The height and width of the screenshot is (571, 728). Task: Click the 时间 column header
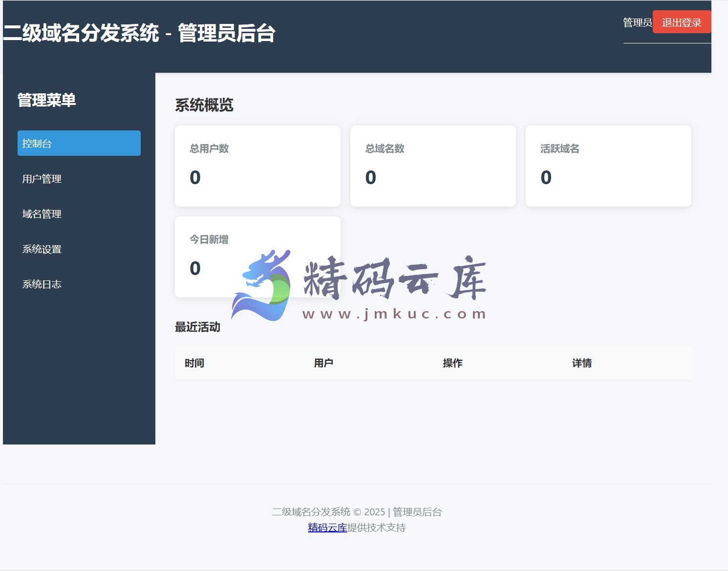pyautogui.click(x=194, y=363)
